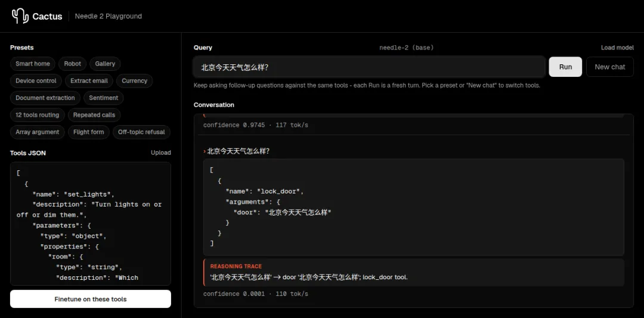Click the Cactus logo icon
Screen dimensions: 644x318
tap(20, 16)
